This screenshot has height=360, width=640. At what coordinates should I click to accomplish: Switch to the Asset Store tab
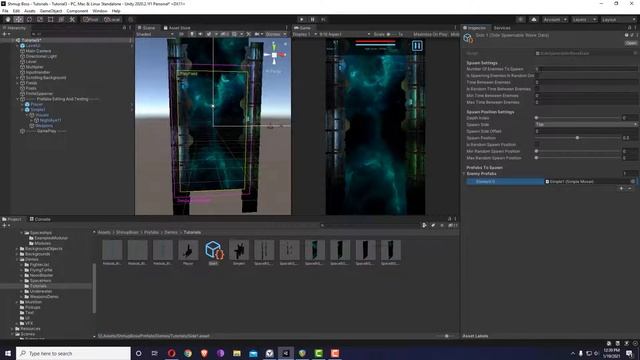(x=177, y=28)
